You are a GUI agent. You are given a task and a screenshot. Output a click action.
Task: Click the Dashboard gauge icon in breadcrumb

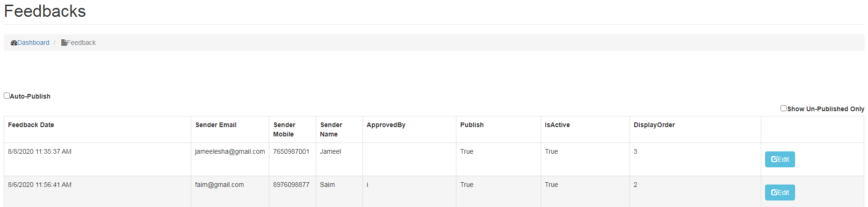(14, 43)
